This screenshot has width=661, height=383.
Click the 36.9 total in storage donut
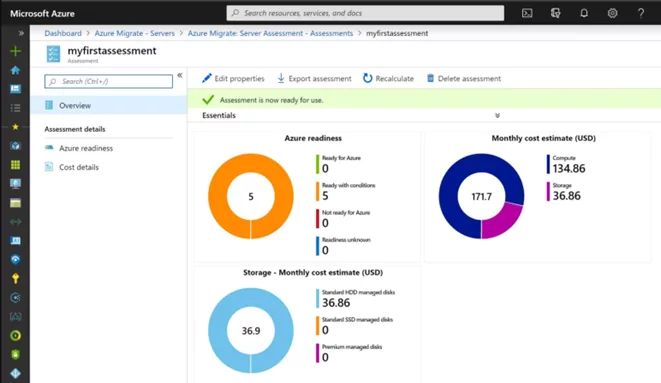point(251,331)
